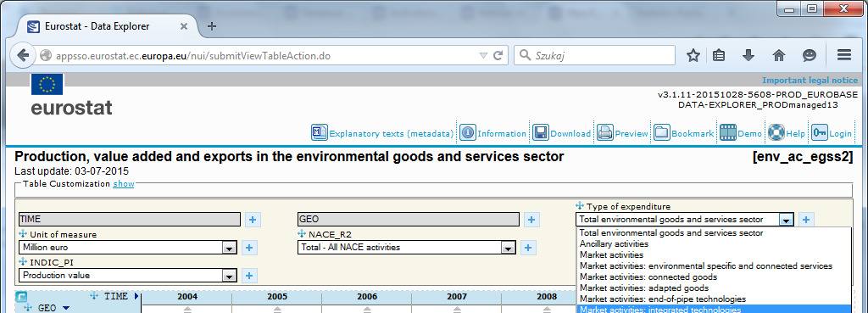Viewport: 868px width, 313px height.
Task: Click move handle icon beside Unit of measure
Action: point(23,234)
